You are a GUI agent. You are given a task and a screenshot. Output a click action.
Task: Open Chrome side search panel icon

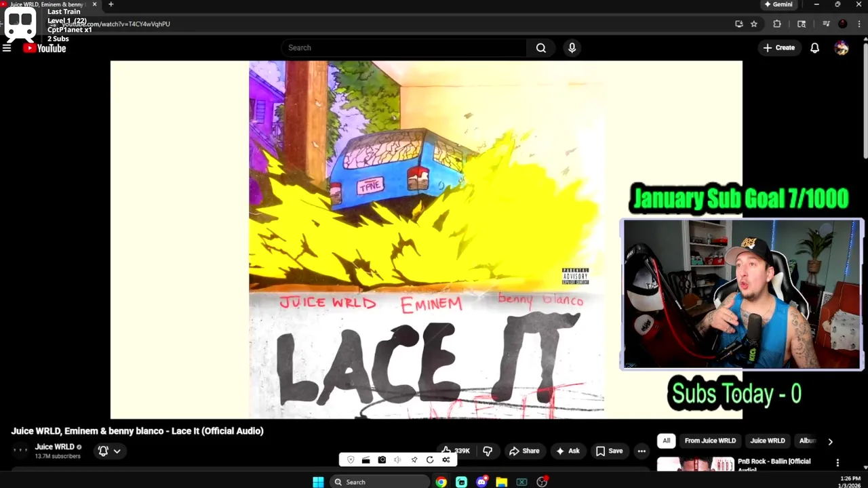pos(802,24)
